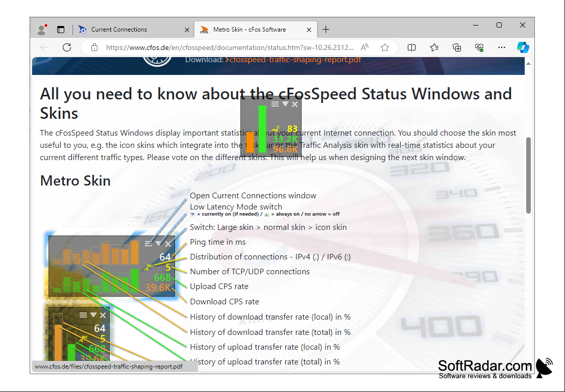
Task: Start Read aloud from the address bar
Action: 364,47
